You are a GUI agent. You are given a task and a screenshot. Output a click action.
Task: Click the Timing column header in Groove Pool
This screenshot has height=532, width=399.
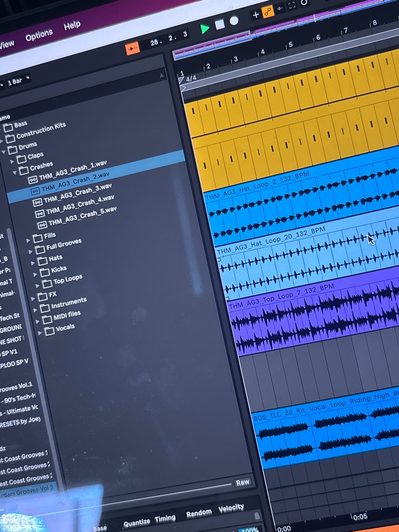pos(165,519)
